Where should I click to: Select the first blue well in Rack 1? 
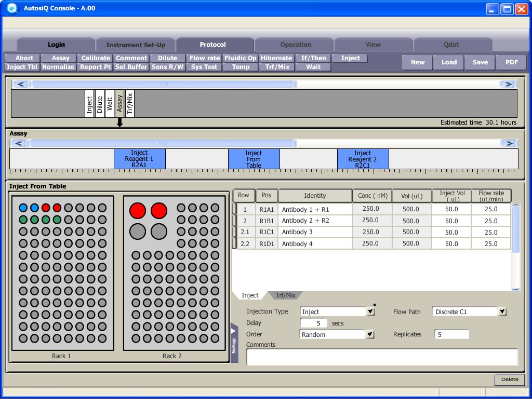click(x=23, y=208)
